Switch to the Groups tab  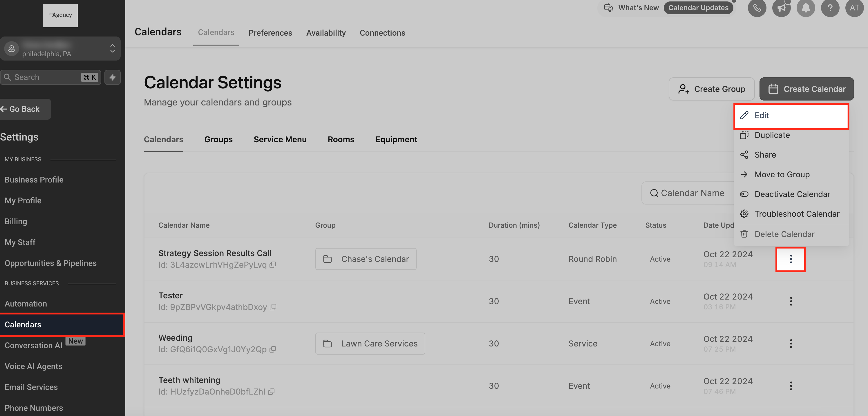point(218,139)
